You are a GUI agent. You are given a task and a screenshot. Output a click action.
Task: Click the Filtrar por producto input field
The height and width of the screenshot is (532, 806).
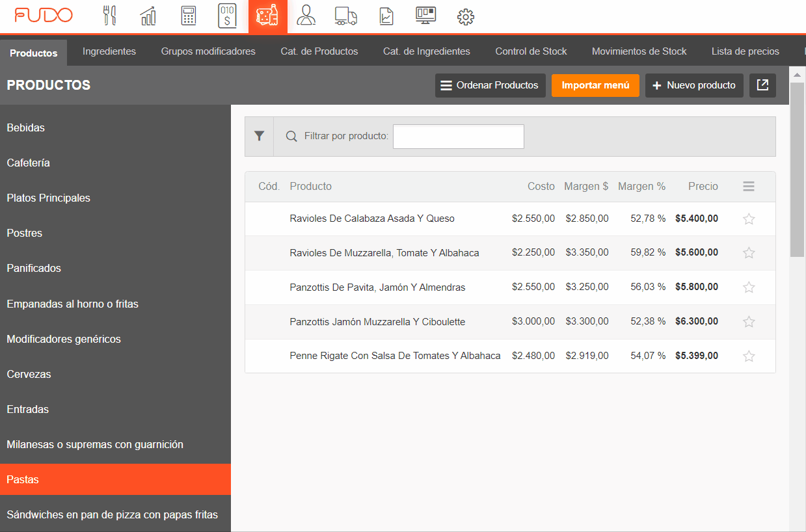[x=459, y=137]
